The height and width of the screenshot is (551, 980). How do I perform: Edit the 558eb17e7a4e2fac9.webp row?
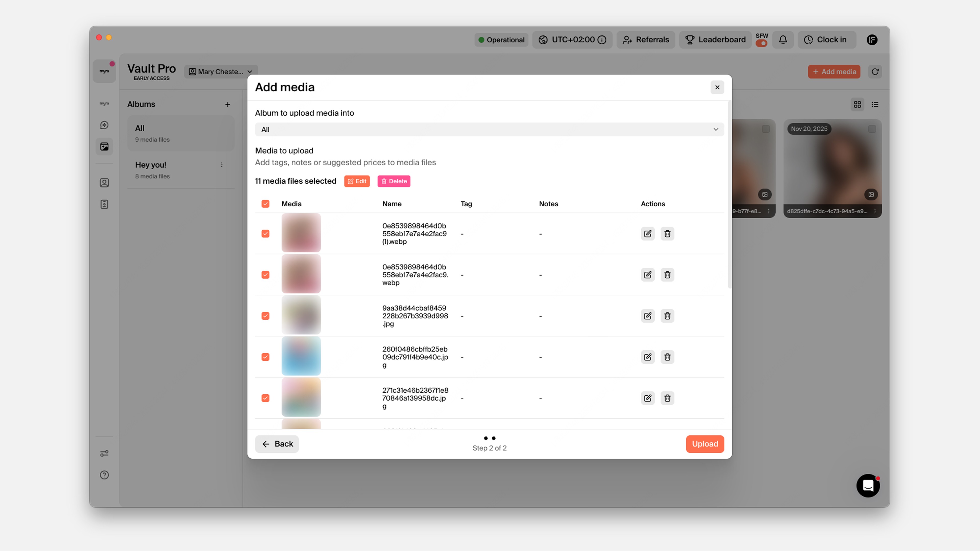[647, 274]
